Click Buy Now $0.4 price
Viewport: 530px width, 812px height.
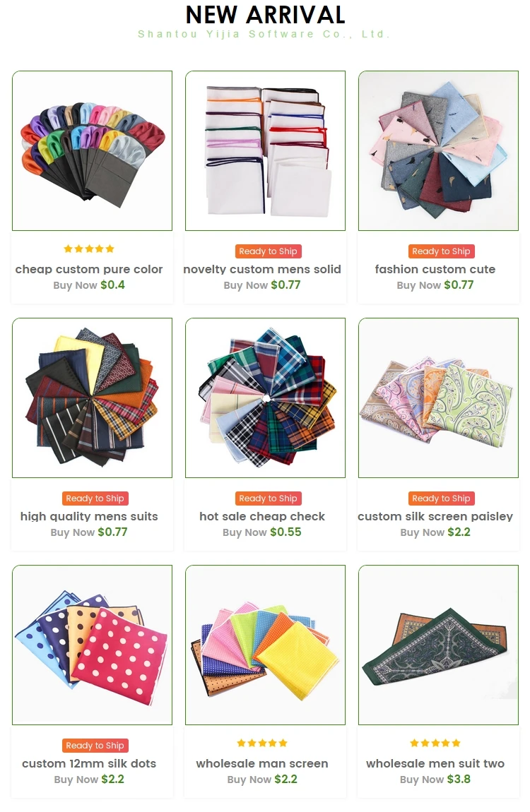click(89, 285)
